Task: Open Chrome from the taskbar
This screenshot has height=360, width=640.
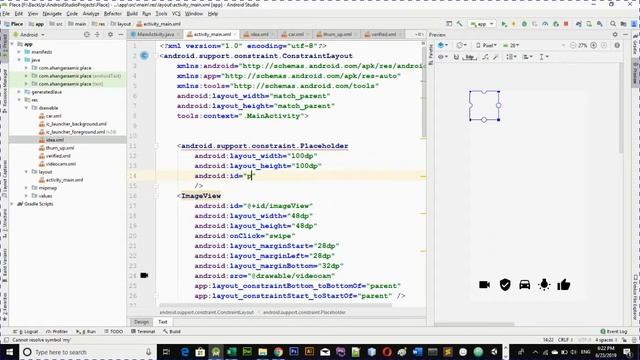Action: 278,351
